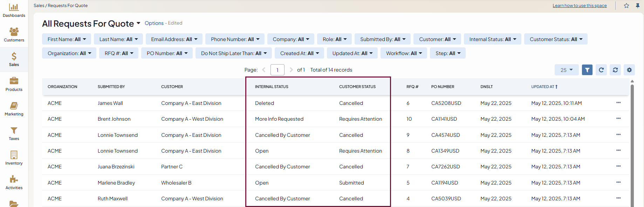Open the Company filter dropdown
Image resolution: width=644 pixels, height=207 pixels.
point(291,39)
